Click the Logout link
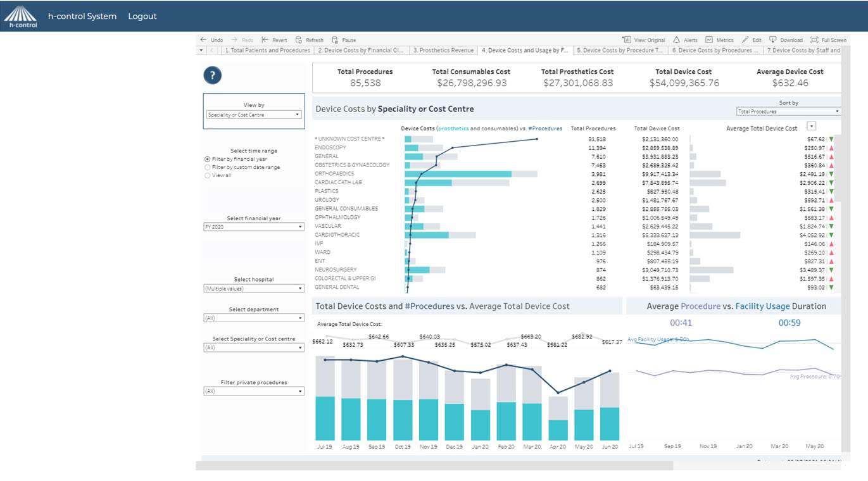This screenshot has width=868, height=481. pos(142,16)
